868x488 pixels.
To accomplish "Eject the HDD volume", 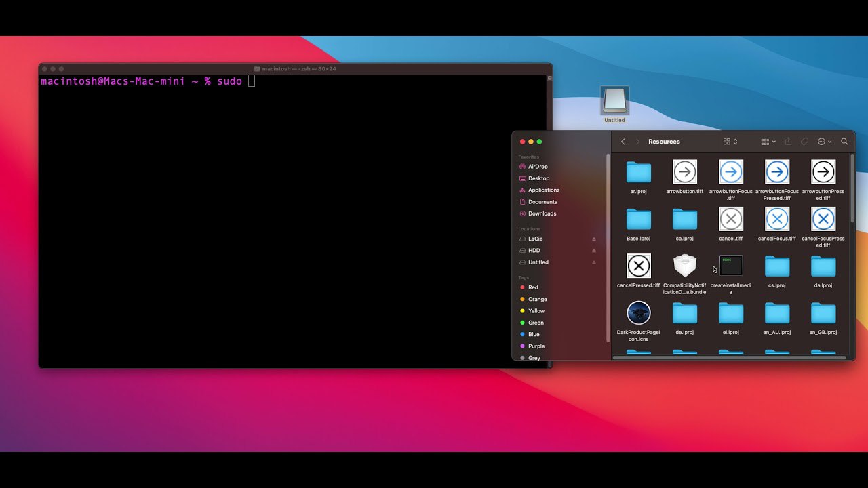I will tap(594, 251).
